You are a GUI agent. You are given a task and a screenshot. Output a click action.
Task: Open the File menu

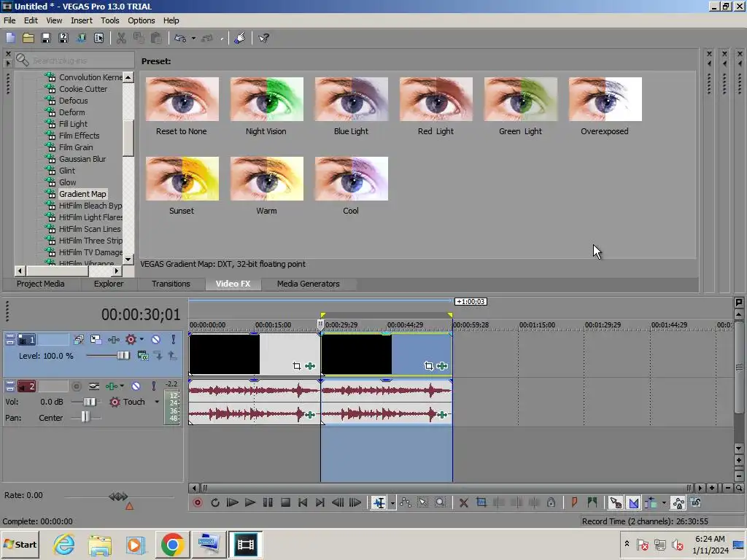[9, 20]
